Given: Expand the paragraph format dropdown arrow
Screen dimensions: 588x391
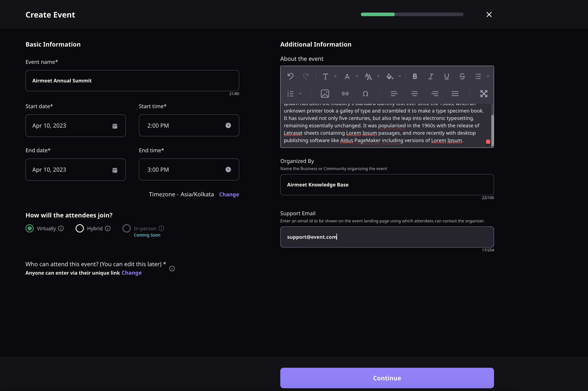Looking at the screenshot, I should 335,77.
